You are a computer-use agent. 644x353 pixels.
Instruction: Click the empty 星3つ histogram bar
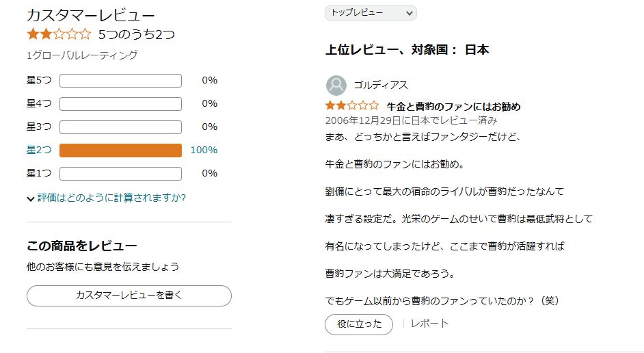(x=120, y=127)
